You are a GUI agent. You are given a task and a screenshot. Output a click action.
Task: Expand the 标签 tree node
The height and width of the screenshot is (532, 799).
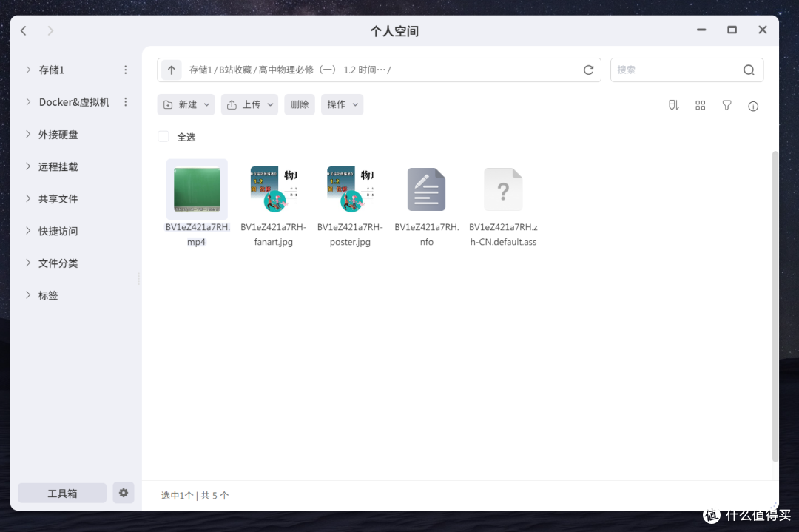[28, 294]
